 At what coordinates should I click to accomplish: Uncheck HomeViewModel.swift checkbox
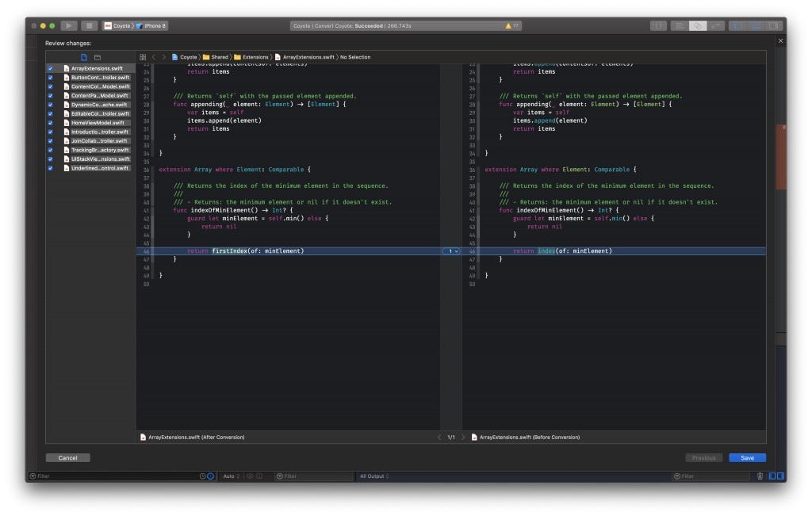[x=50, y=123]
